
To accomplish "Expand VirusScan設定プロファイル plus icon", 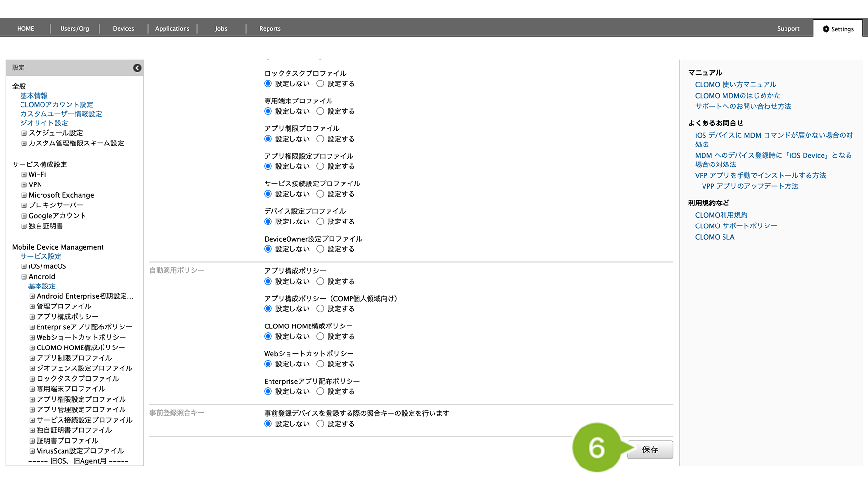I will click(x=32, y=451).
